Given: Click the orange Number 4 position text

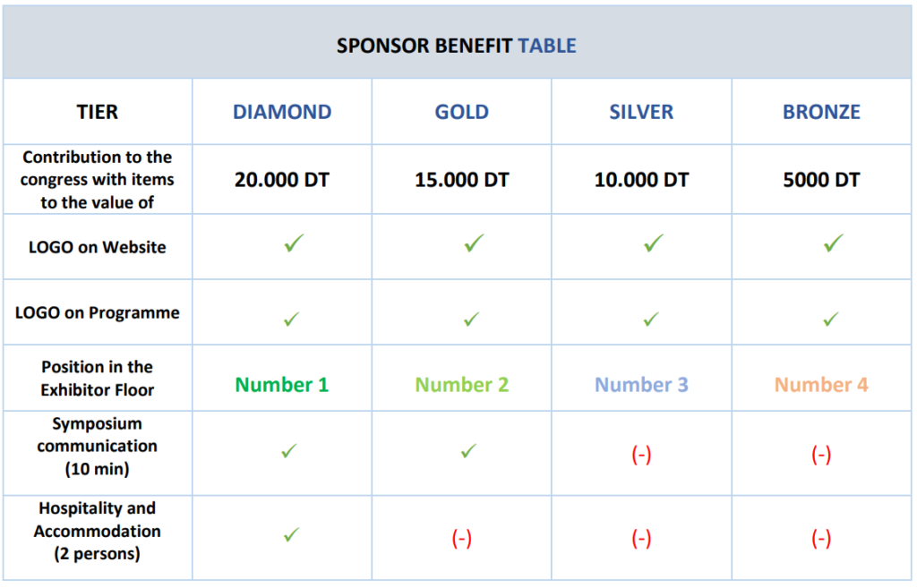Looking at the screenshot, I should click(821, 385).
